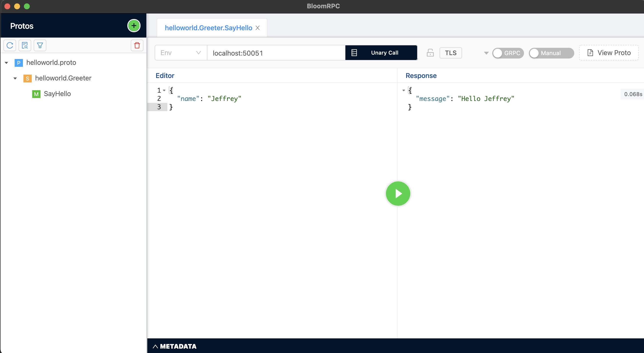Close the helloworld.Greeter.SayHello tab
The height and width of the screenshot is (353, 644).
tap(258, 28)
